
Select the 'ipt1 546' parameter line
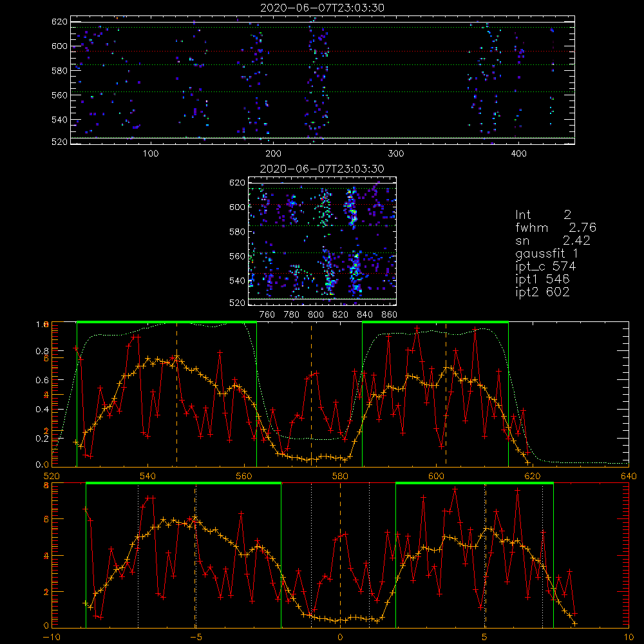point(542,279)
